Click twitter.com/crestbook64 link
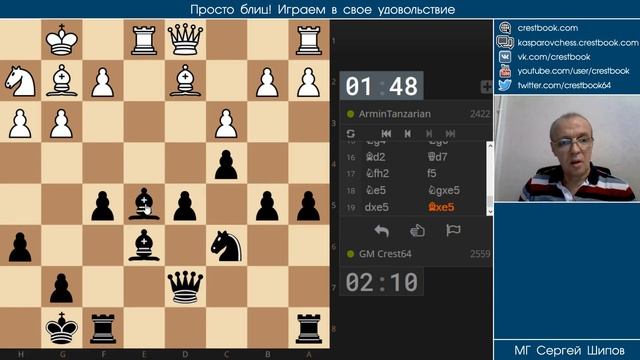 click(x=564, y=85)
